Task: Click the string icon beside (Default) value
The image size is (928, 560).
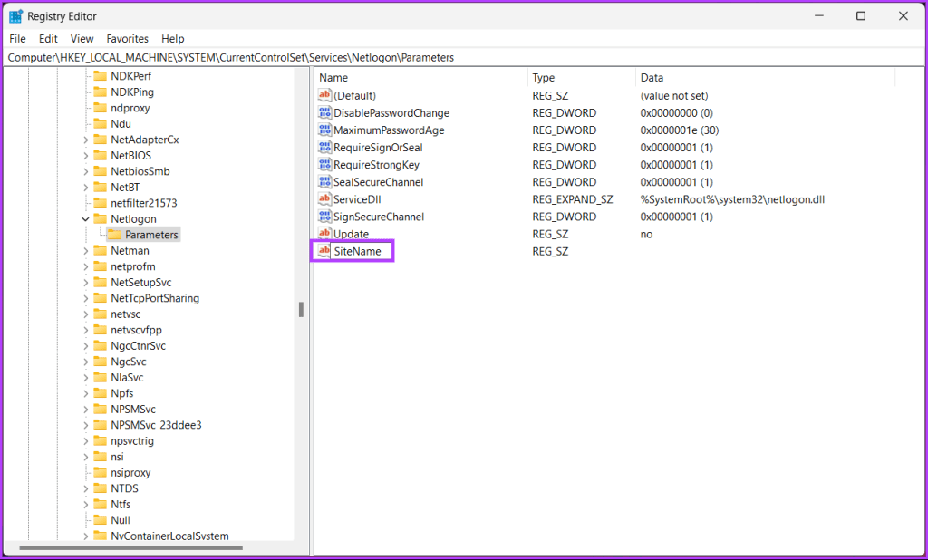Action: coord(324,95)
